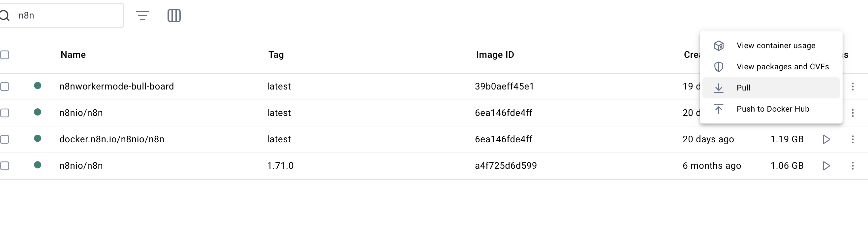Open actions menu for n8nworkermode-bull-board
The width and height of the screenshot is (868, 247).
point(852,87)
